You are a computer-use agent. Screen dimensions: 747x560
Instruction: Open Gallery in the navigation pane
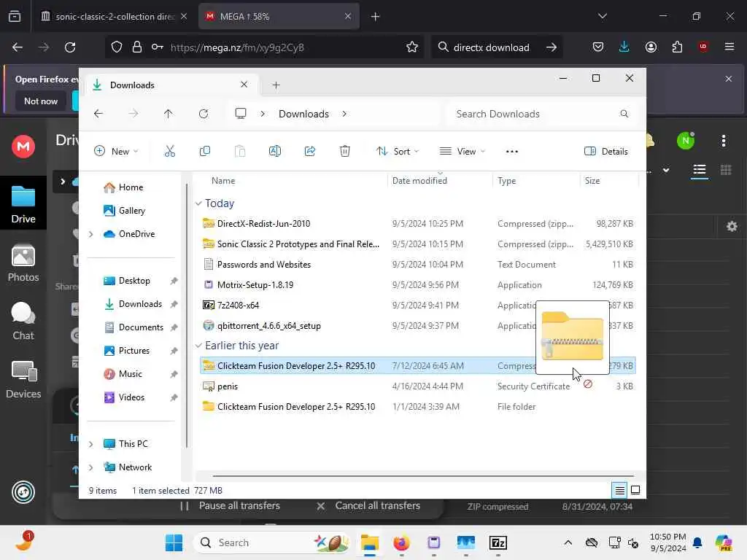tap(131, 211)
